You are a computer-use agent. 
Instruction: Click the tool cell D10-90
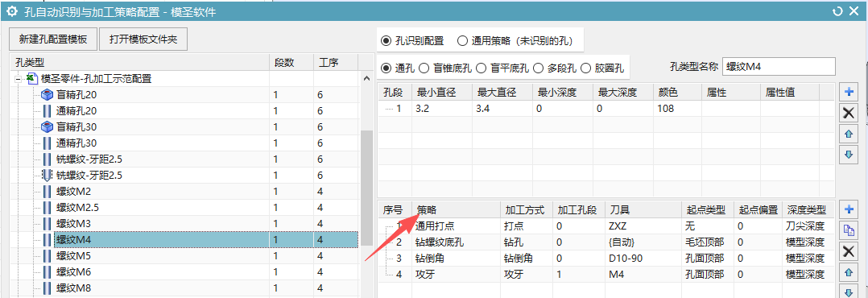(643, 258)
